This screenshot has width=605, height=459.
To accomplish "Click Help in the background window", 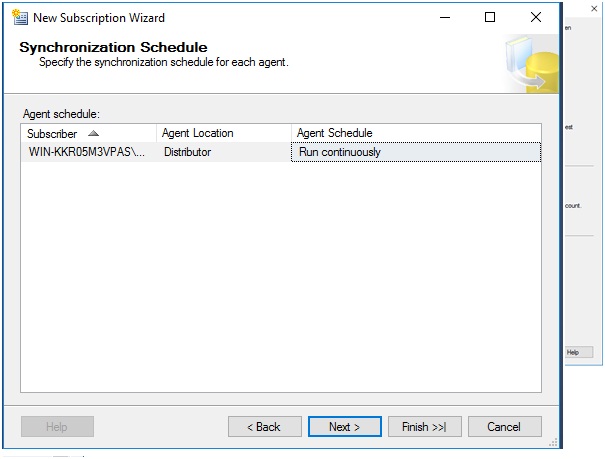I will [x=573, y=352].
